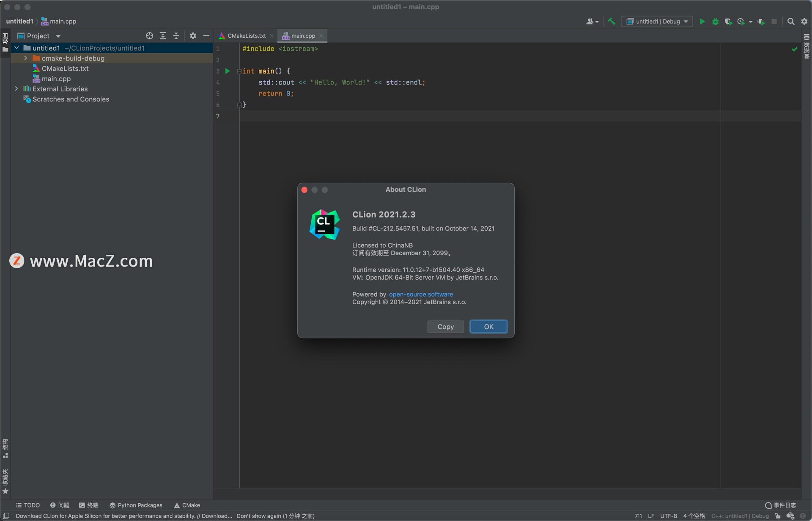812x521 pixels.
Task: Click the Run button to execute program
Action: point(702,21)
